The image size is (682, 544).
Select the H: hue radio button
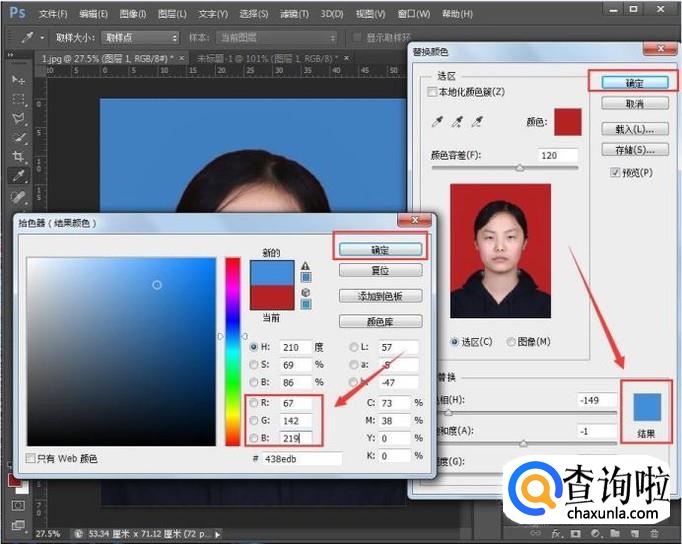[254, 347]
